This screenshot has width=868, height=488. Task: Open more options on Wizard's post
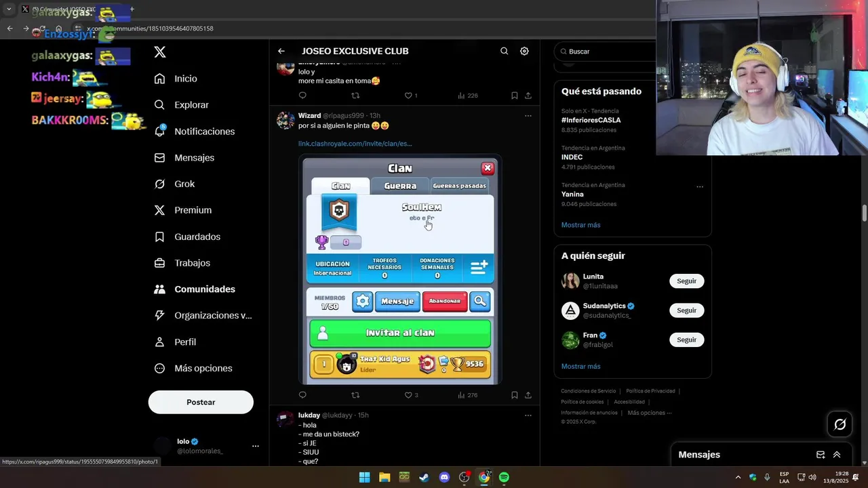click(528, 116)
